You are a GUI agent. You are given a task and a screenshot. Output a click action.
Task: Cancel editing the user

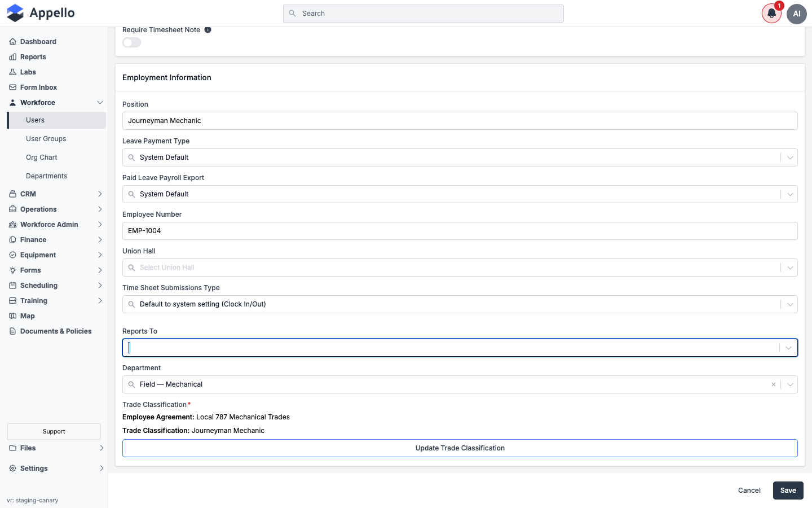(749, 491)
